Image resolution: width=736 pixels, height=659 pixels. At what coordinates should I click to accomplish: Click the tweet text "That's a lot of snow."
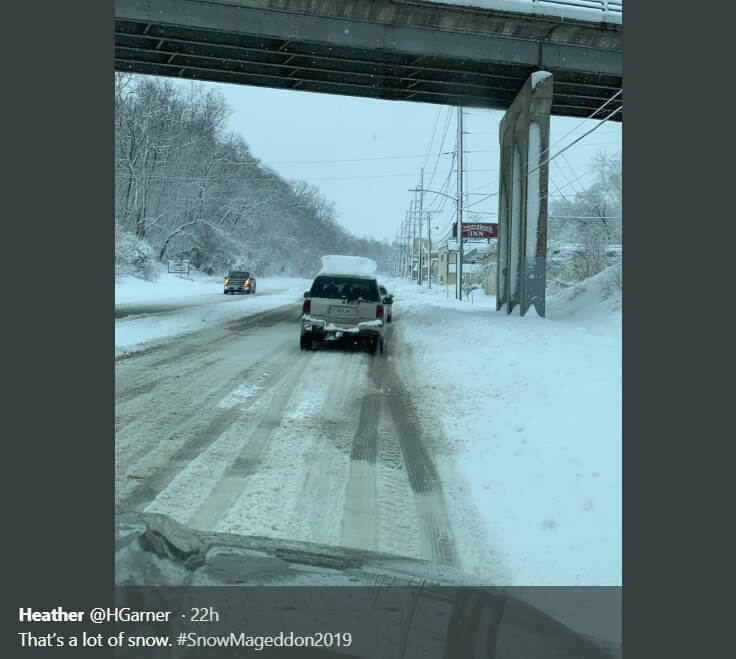[x=95, y=639]
